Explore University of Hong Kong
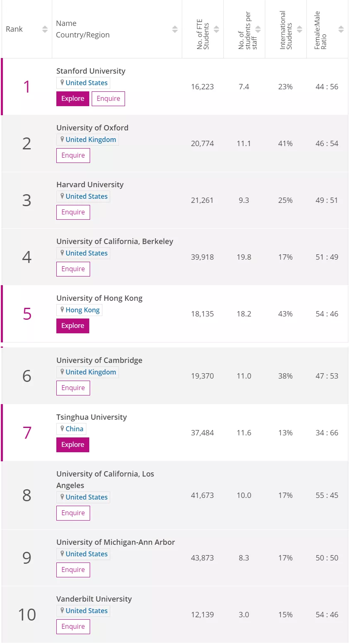 [73, 326]
